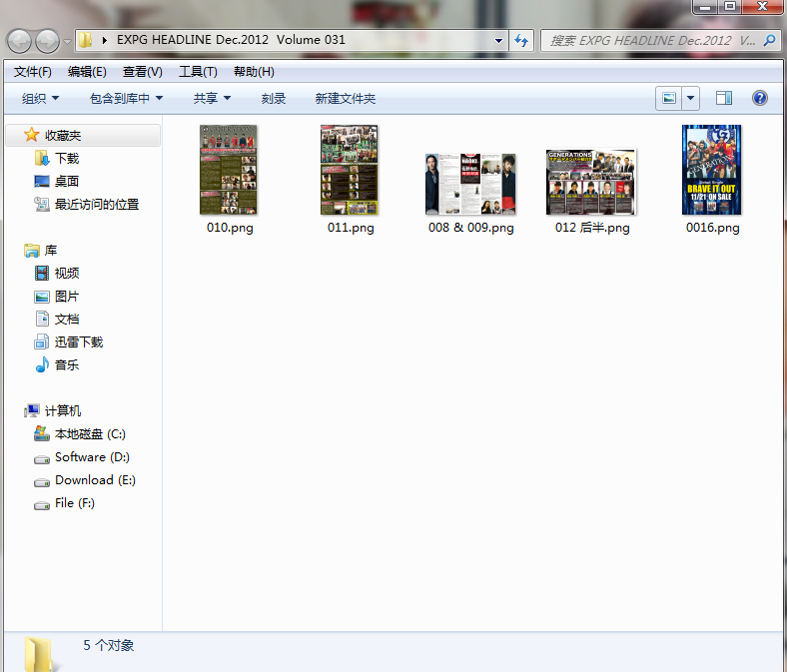Screen dimensions: 787x672
Task: Open the address bar history dropdown
Action: (498, 41)
